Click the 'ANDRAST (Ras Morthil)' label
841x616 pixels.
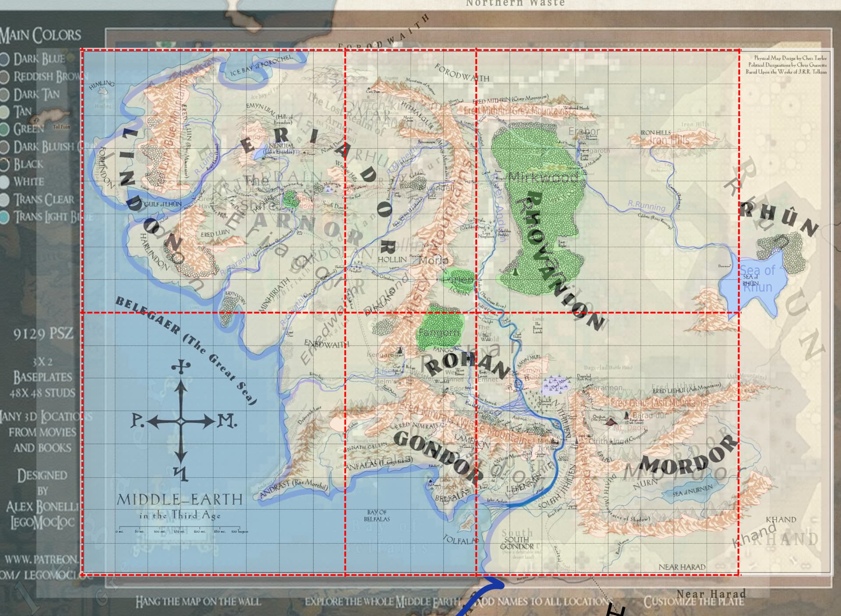(293, 489)
